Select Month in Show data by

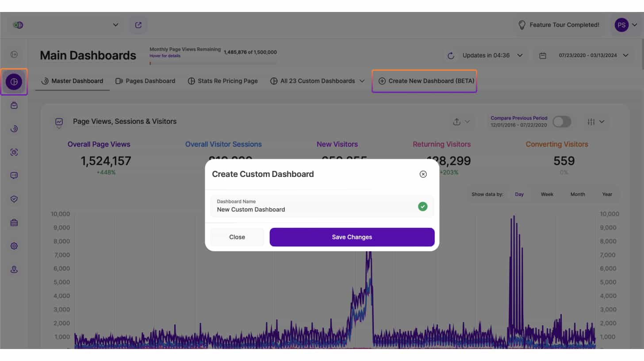577,194
